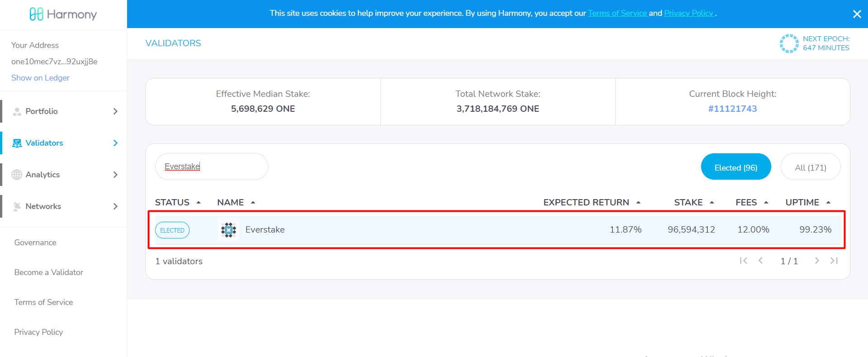Click the STAKE sort arrow
Screen dimensions: 868x357
tap(712, 203)
